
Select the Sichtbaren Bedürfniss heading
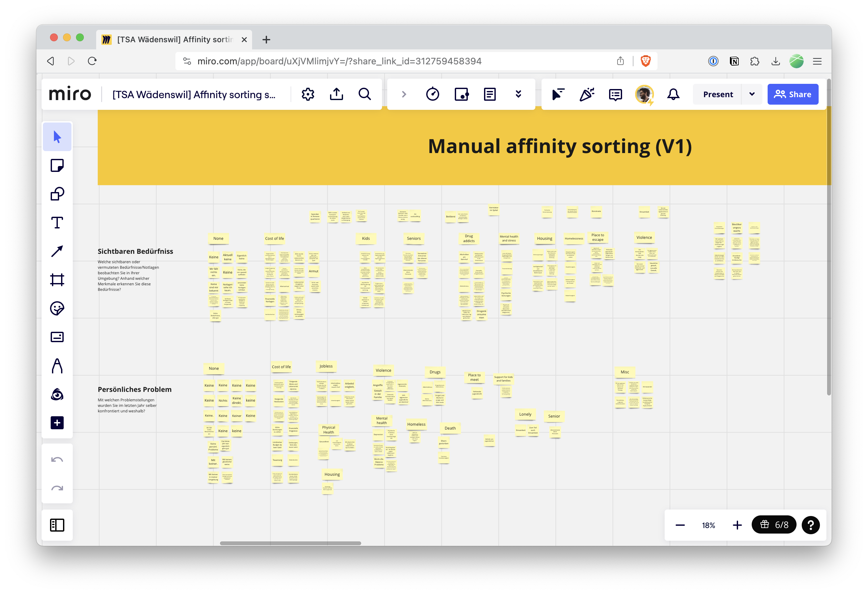click(135, 252)
